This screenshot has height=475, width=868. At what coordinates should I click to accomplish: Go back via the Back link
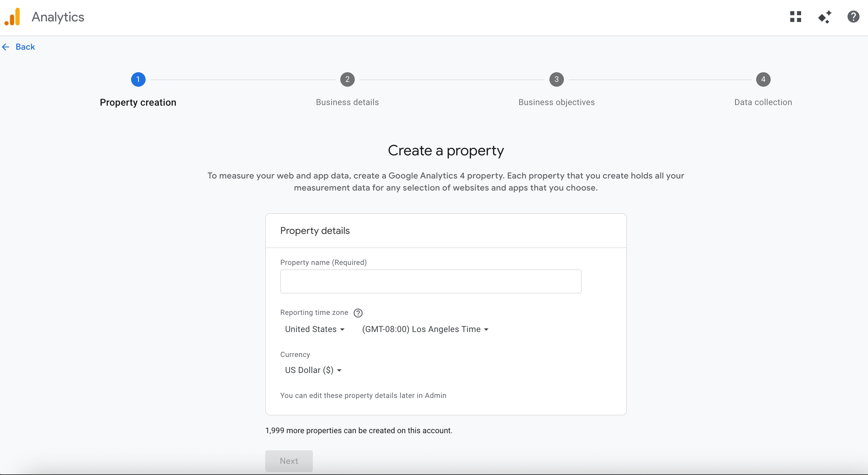[x=25, y=47]
